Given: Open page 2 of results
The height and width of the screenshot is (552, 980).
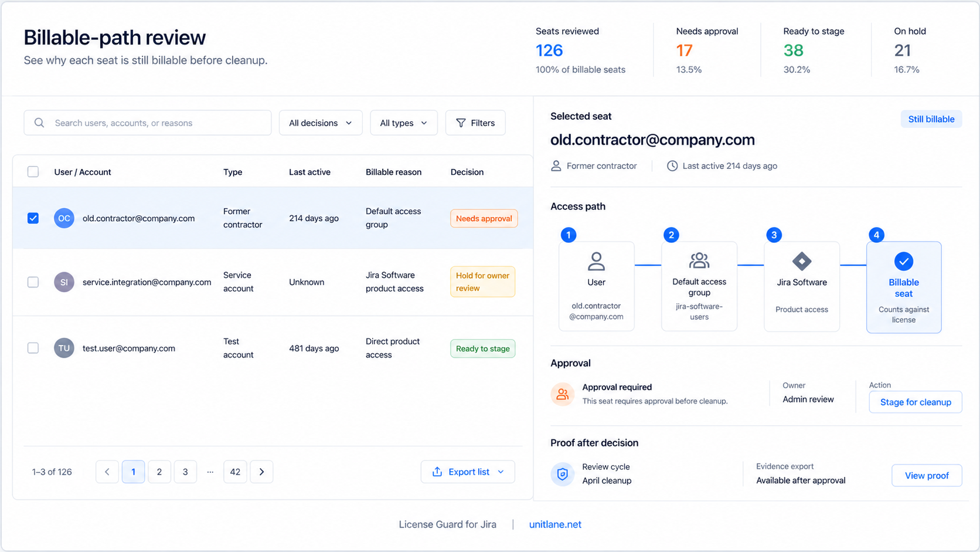Looking at the screenshot, I should click(159, 472).
